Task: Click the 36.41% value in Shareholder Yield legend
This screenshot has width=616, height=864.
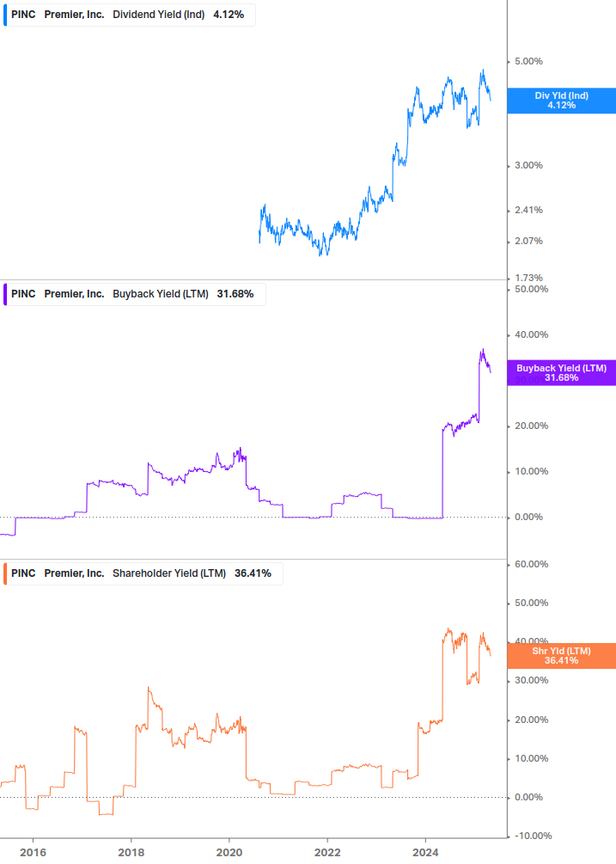Action: pos(253,573)
